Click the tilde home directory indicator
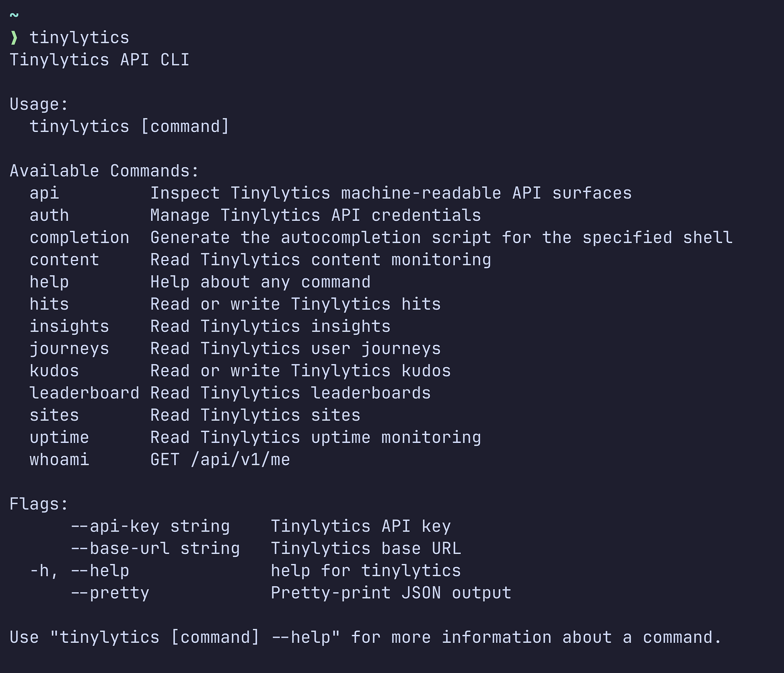This screenshot has height=673, width=784. [x=14, y=16]
